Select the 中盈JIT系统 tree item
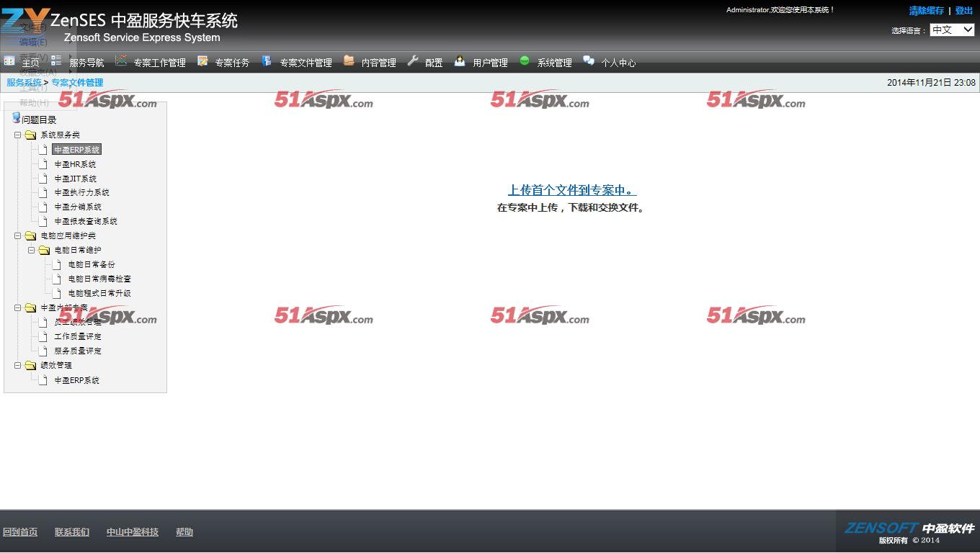 coord(76,179)
